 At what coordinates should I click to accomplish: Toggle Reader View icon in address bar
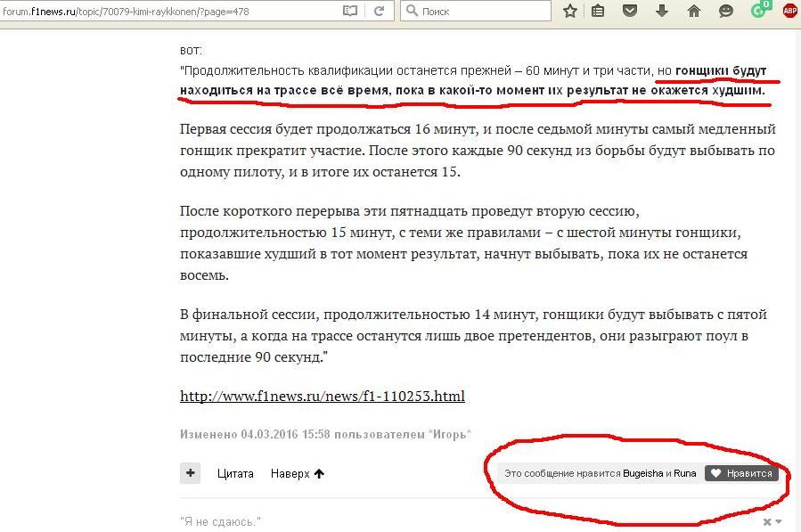(351, 11)
